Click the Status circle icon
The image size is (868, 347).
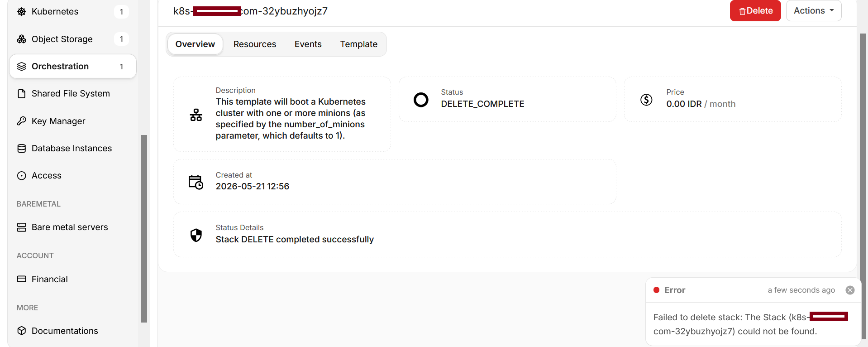421,100
